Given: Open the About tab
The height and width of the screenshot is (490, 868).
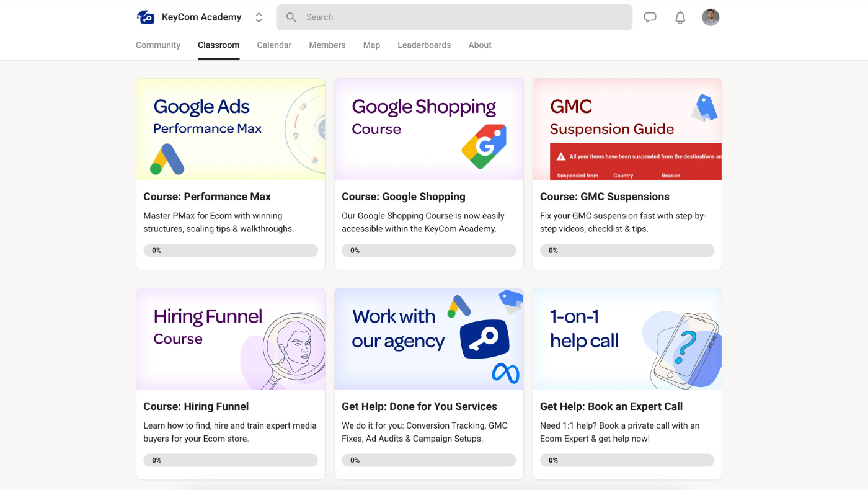Looking at the screenshot, I should (x=480, y=45).
